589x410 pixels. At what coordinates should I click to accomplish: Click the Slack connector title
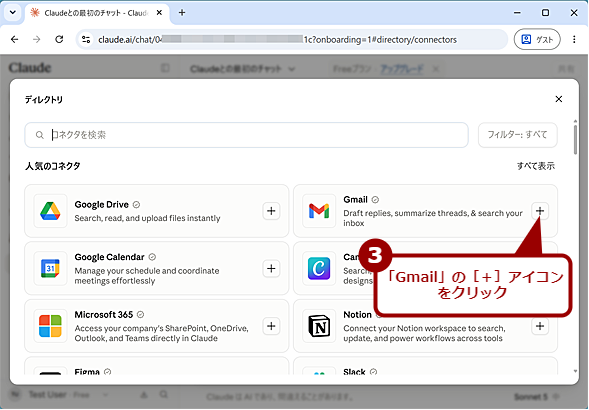pos(354,372)
